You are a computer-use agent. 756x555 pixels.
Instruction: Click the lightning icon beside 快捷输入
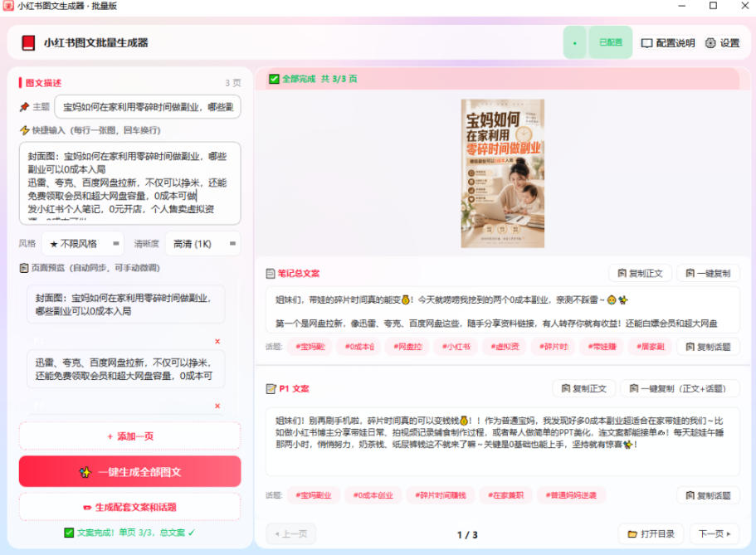pos(25,130)
